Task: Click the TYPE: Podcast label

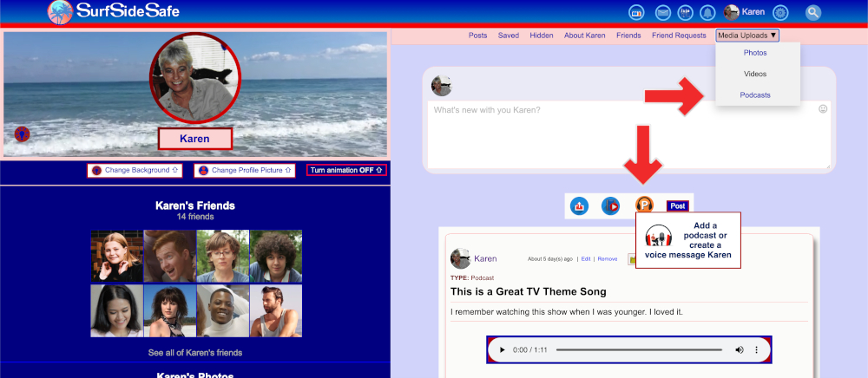Action: click(x=472, y=278)
